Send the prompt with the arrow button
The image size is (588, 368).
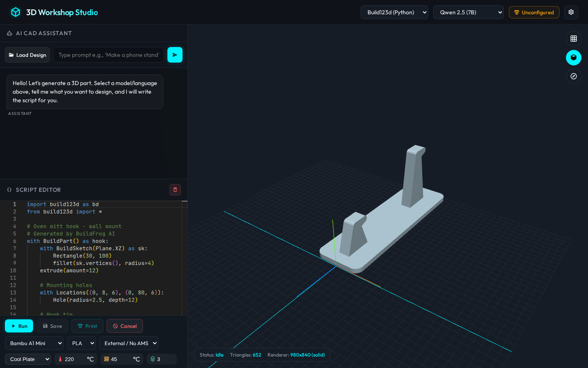[x=175, y=55]
